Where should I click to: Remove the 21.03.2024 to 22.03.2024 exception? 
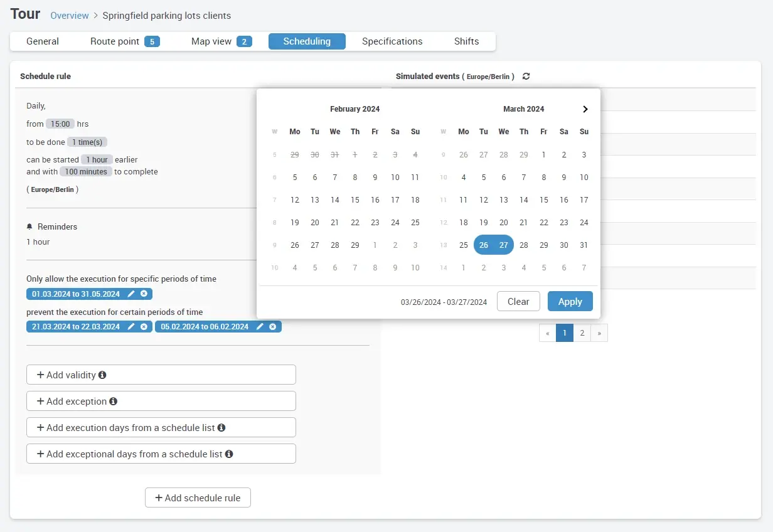tap(143, 326)
